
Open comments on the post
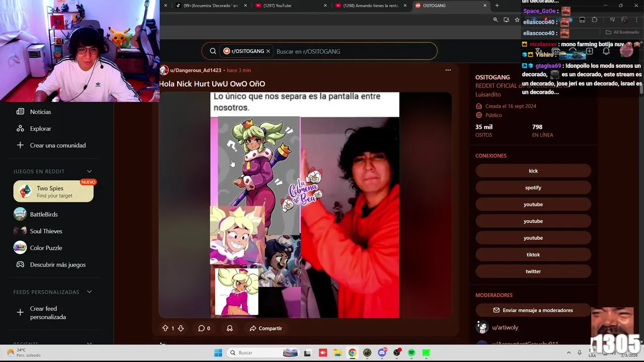[x=204, y=328]
